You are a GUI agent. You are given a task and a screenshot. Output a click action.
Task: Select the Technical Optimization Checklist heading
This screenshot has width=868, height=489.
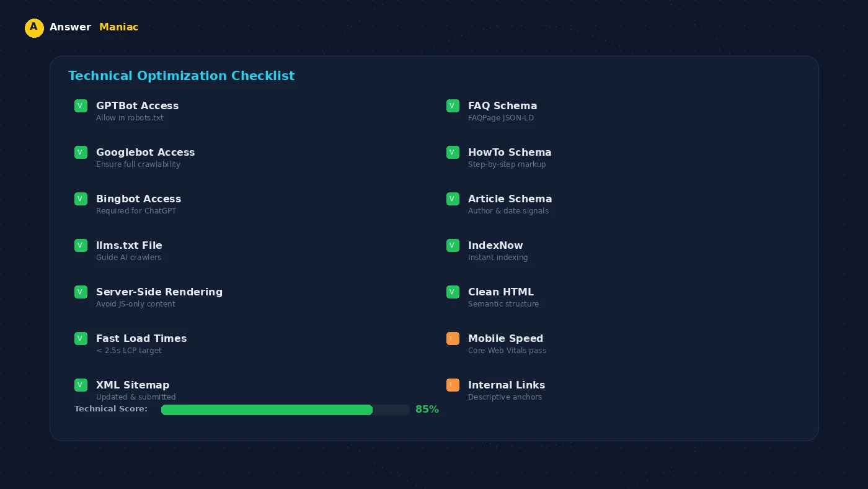(182, 76)
